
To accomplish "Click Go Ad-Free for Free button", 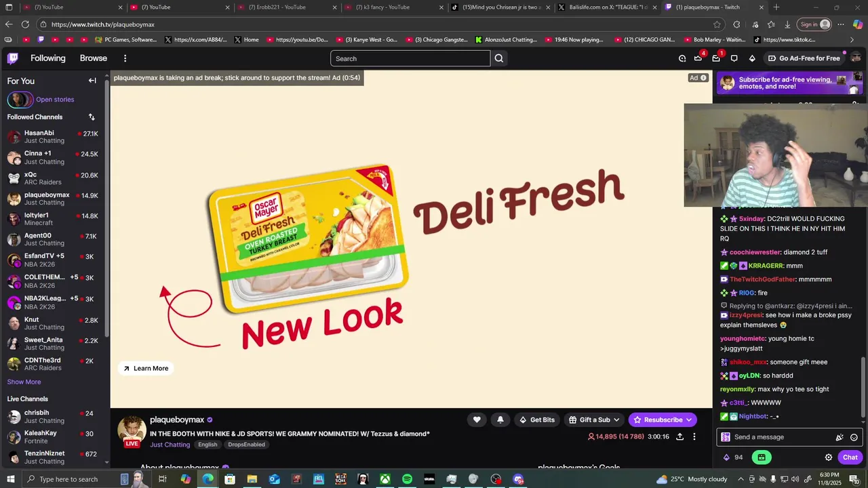I will 804,58.
